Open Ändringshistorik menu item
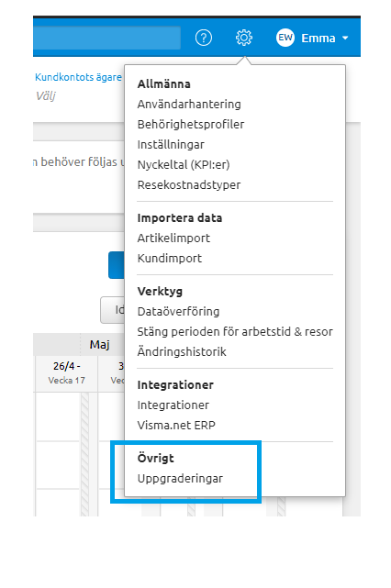This screenshot has height=588, width=391. pos(182,352)
